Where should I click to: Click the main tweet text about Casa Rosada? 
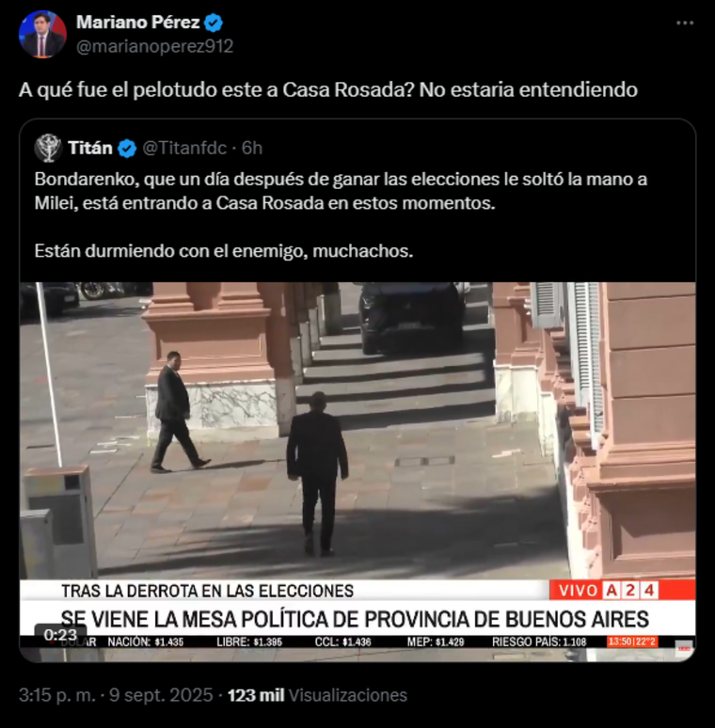(x=328, y=89)
